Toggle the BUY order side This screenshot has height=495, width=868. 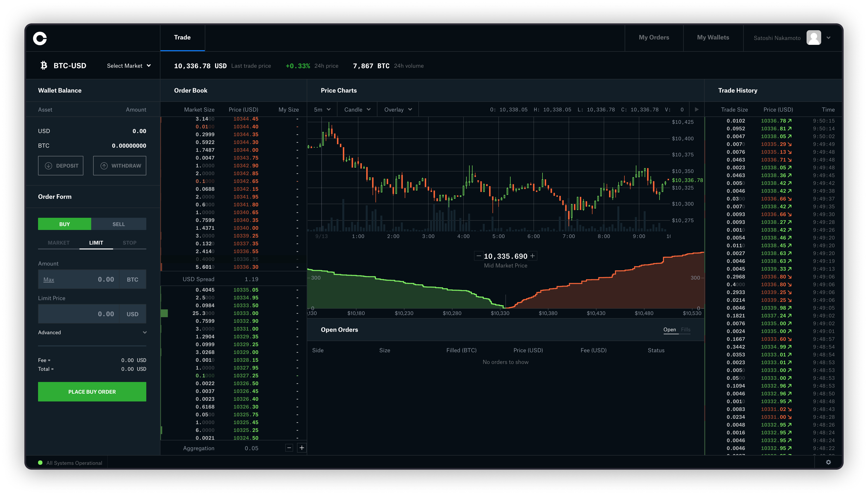(x=64, y=223)
